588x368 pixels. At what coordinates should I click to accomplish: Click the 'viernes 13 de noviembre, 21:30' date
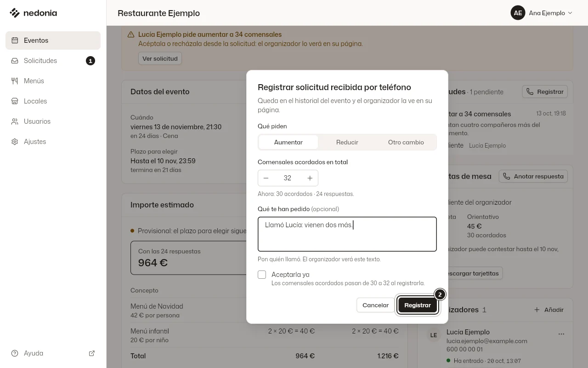click(x=176, y=126)
